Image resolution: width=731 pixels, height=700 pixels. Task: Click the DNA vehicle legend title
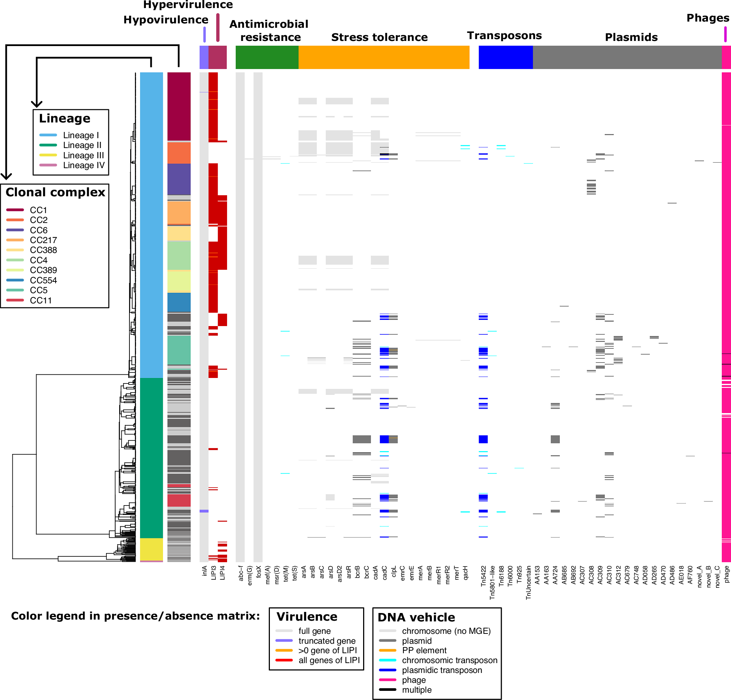click(416, 617)
